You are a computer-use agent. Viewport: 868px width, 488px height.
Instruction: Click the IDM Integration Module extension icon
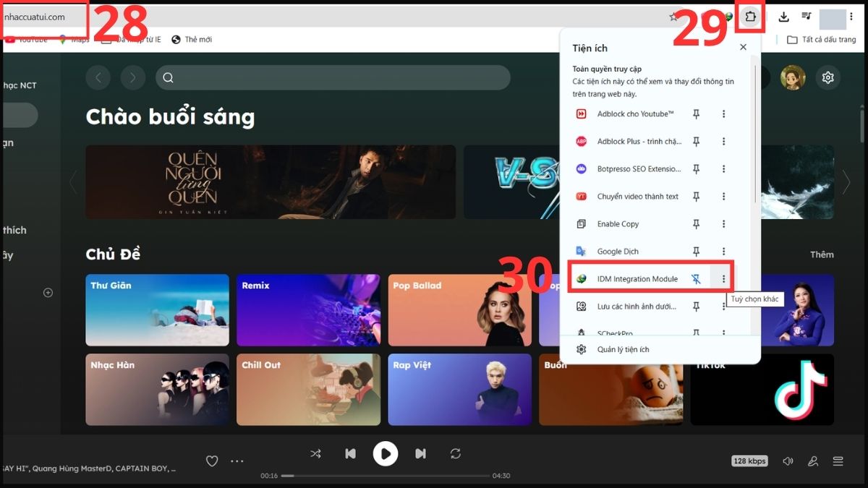pos(581,279)
